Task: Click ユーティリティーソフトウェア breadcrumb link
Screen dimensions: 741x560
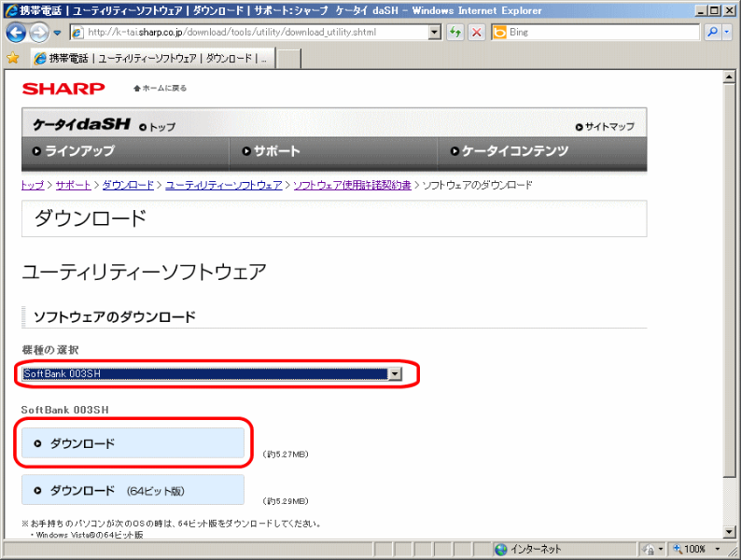Action: 224,185
